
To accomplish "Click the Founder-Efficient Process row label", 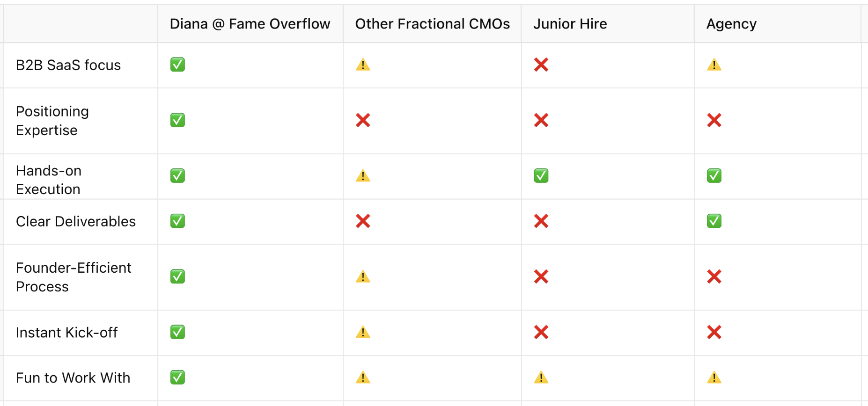I will [x=74, y=277].
